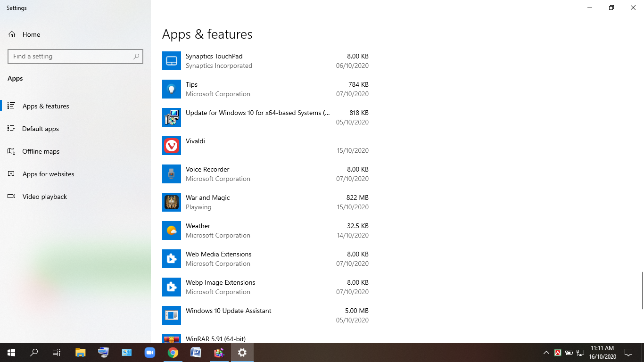644x362 pixels.
Task: Click the Weather app name
Action: click(x=198, y=226)
